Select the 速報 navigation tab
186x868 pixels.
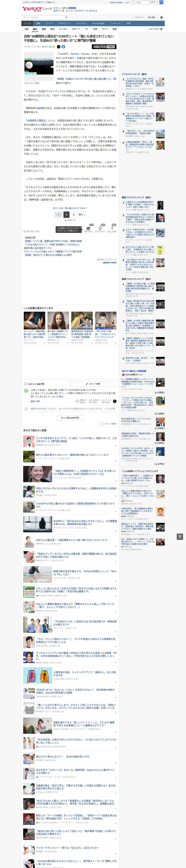[x=38, y=23]
